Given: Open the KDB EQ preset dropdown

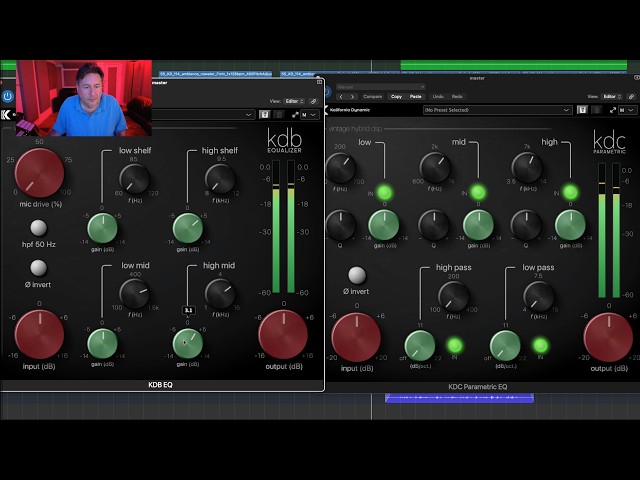Looking at the screenshot, I should click(x=203, y=115).
